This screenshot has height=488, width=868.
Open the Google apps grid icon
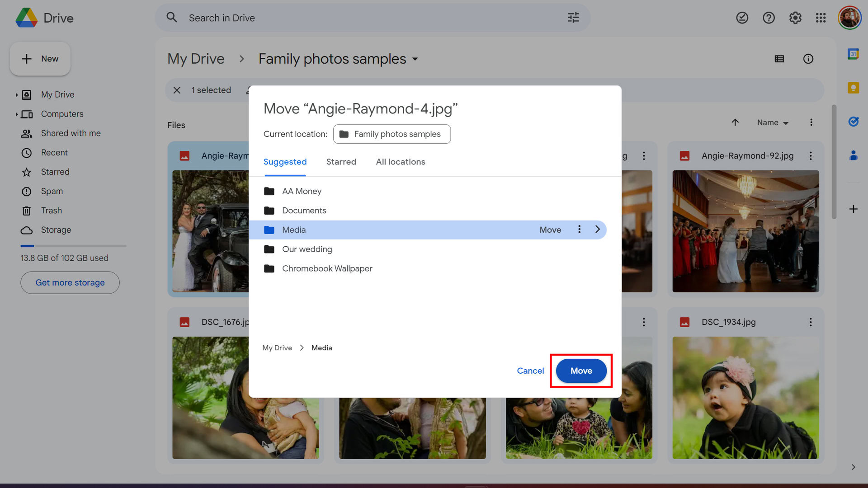click(821, 18)
